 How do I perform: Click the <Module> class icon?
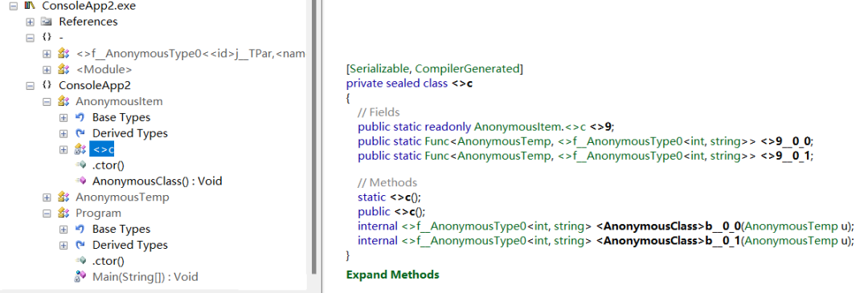point(63,70)
